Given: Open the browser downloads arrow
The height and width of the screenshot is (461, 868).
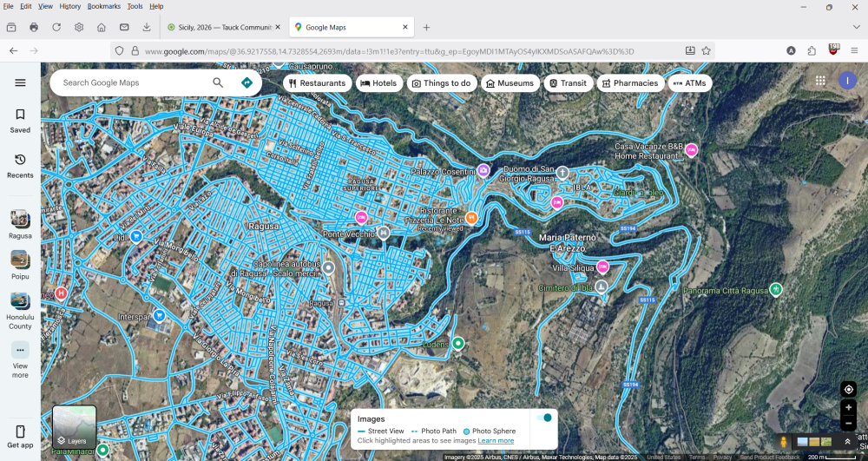Looking at the screenshot, I should (147, 27).
